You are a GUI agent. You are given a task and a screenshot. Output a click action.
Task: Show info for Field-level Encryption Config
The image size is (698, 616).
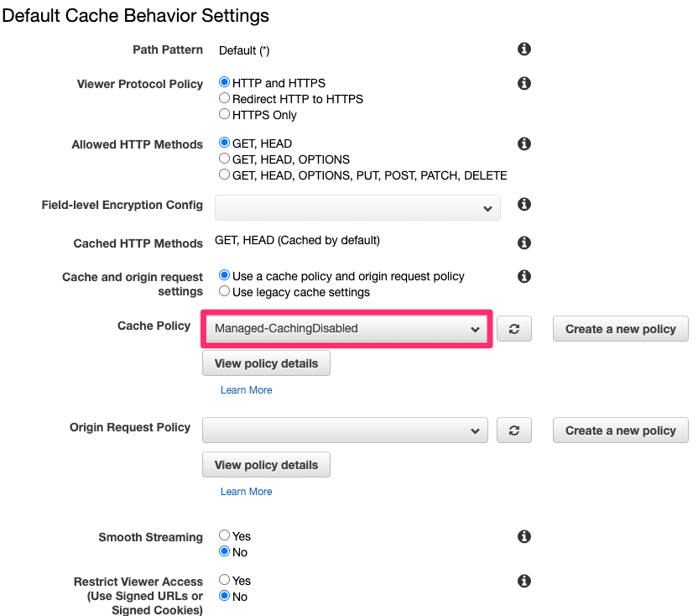(x=524, y=205)
